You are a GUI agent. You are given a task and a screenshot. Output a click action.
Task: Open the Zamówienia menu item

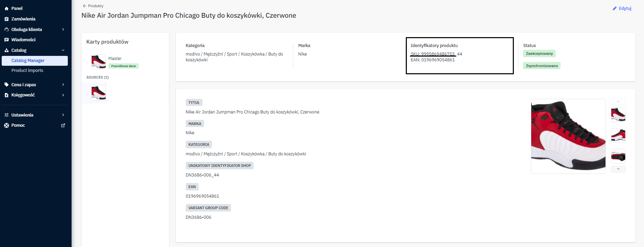tap(23, 19)
